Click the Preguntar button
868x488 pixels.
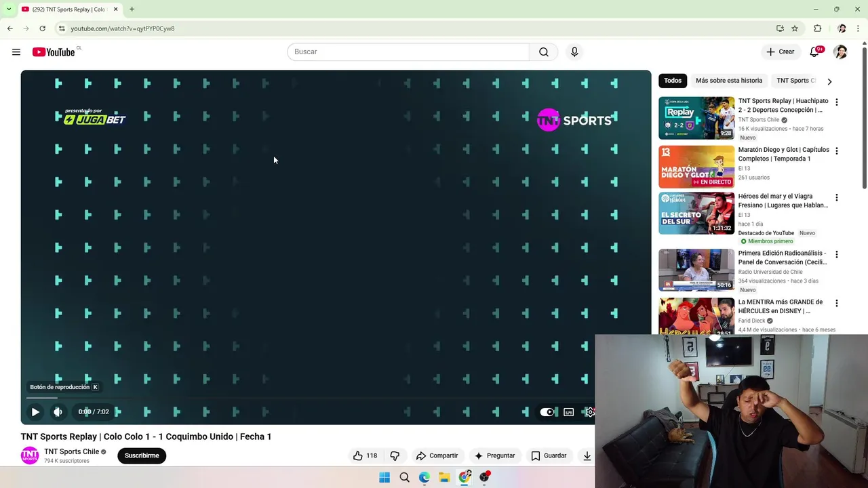(494, 455)
